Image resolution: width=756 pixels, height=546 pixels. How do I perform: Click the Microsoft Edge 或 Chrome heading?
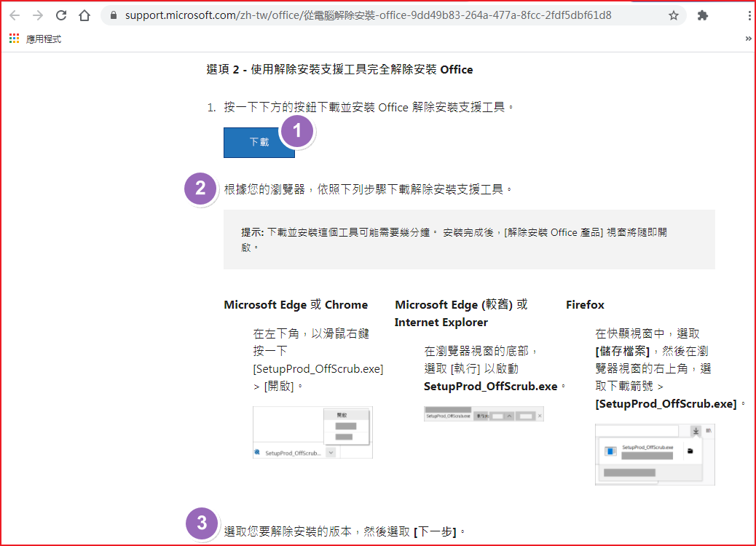(296, 305)
